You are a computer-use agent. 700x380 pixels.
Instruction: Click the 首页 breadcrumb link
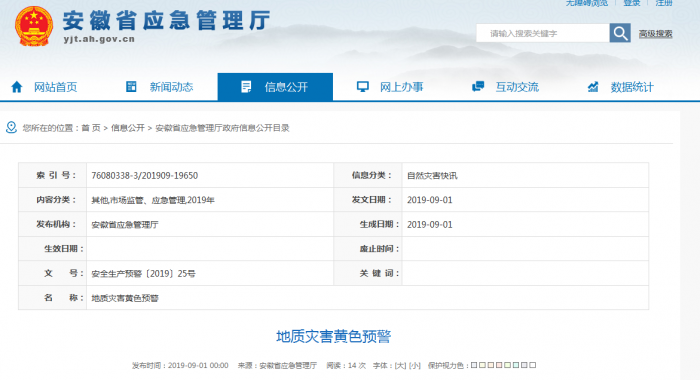91,128
